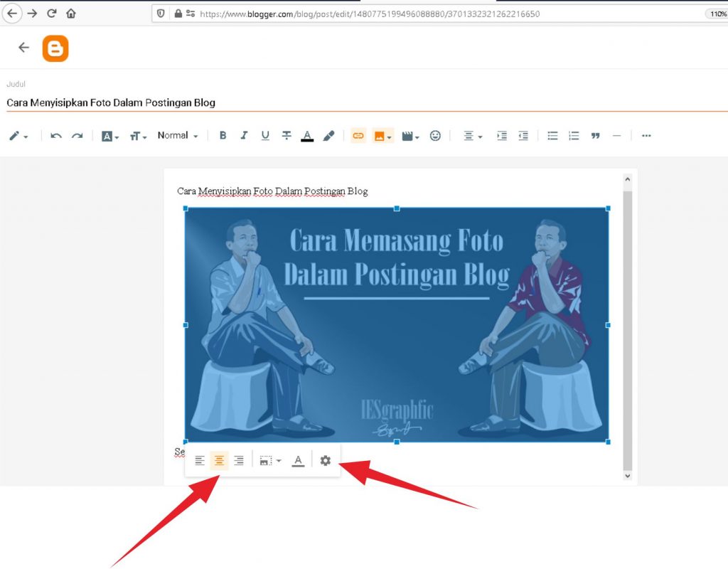Image resolution: width=728 pixels, height=569 pixels.
Task: Toggle strikethrough formatting
Action: [287, 135]
